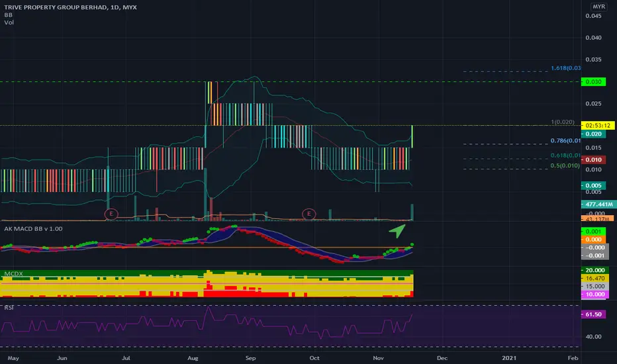Click the second earnings 'E' marker near October

(309, 214)
